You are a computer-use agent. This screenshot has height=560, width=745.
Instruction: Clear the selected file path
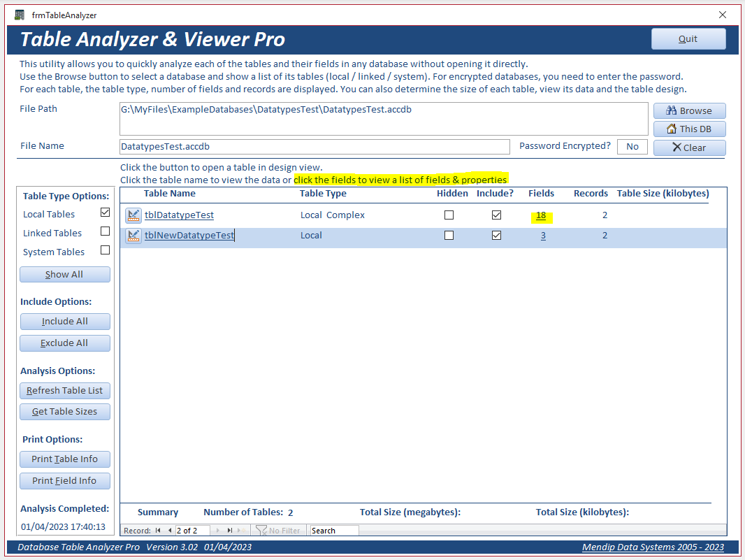689,148
